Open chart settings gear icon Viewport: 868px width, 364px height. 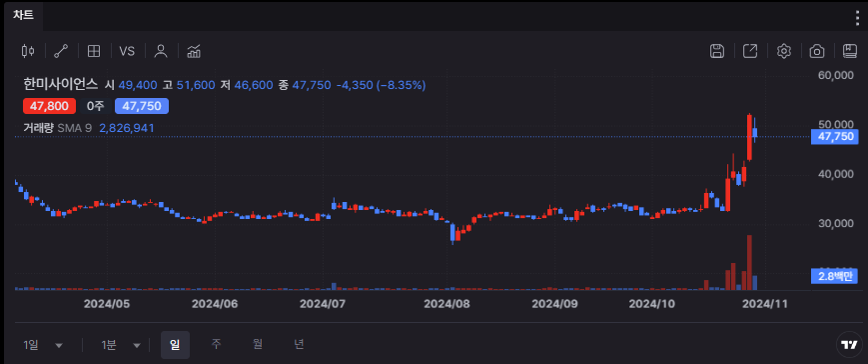pos(783,51)
